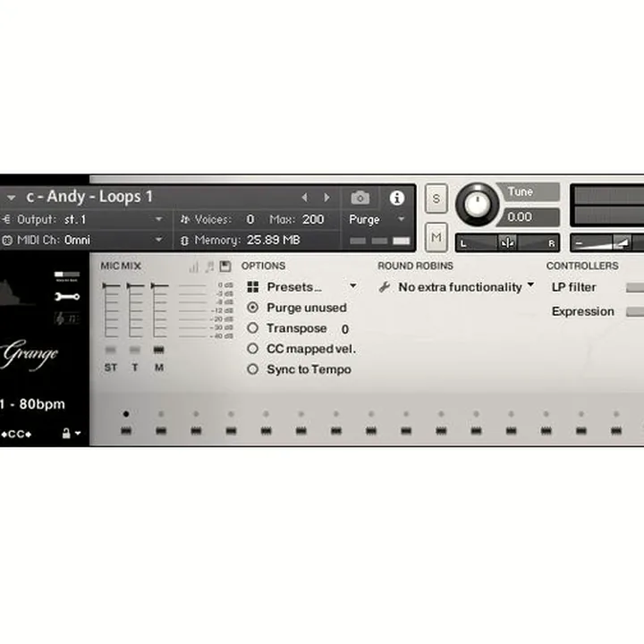644x644 pixels.
Task: Select the CC mapped vel. option
Action: pos(252,349)
